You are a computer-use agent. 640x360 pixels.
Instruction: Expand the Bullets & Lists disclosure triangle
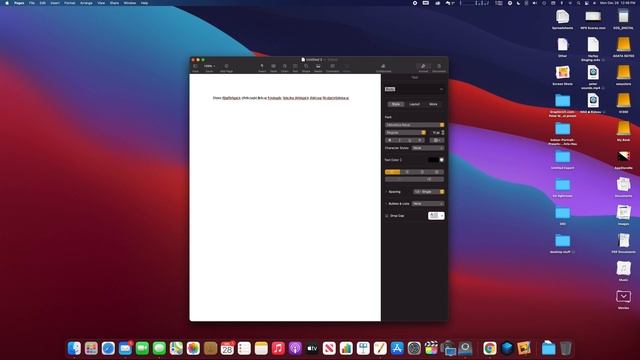coord(386,203)
